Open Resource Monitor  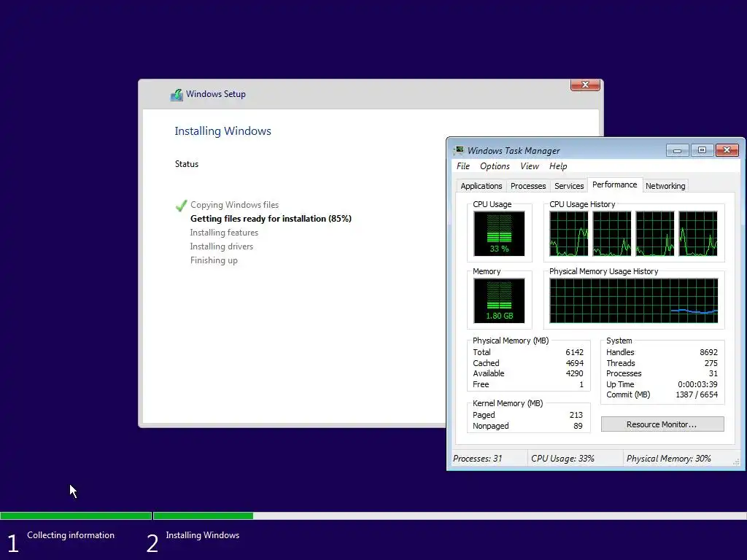(662, 424)
